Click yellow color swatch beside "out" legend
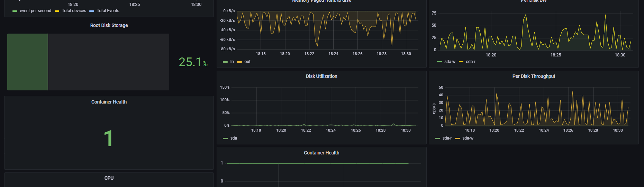Screen dimensions: 644x187 239,62
